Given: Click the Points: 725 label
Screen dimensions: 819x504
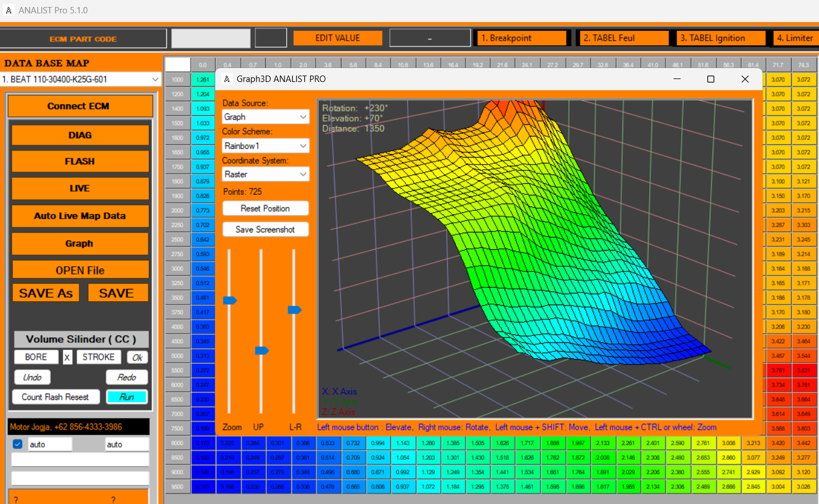Looking at the screenshot, I should pyautogui.click(x=243, y=192).
